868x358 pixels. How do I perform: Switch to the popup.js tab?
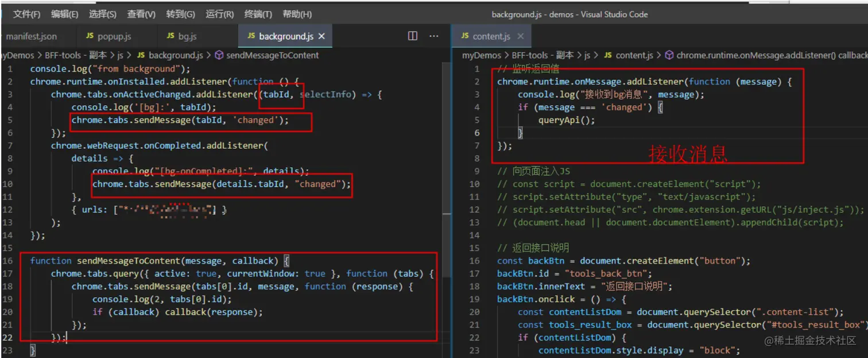click(114, 36)
